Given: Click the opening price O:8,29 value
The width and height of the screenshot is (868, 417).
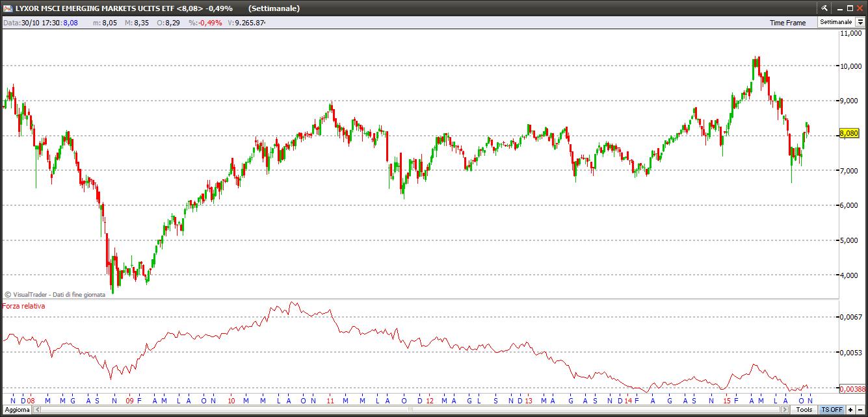Looking at the screenshot, I should point(167,23).
